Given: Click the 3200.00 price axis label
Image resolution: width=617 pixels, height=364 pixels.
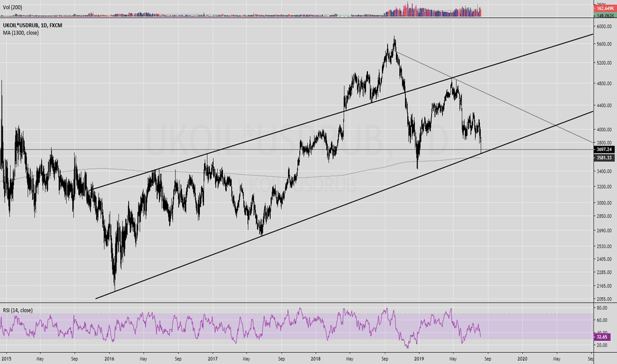Looking at the screenshot, I should coord(604,187).
